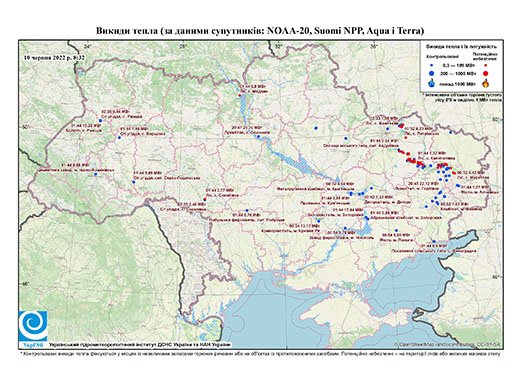
Task: Click the blue marker near Rivne label
Action: coord(100,121)
